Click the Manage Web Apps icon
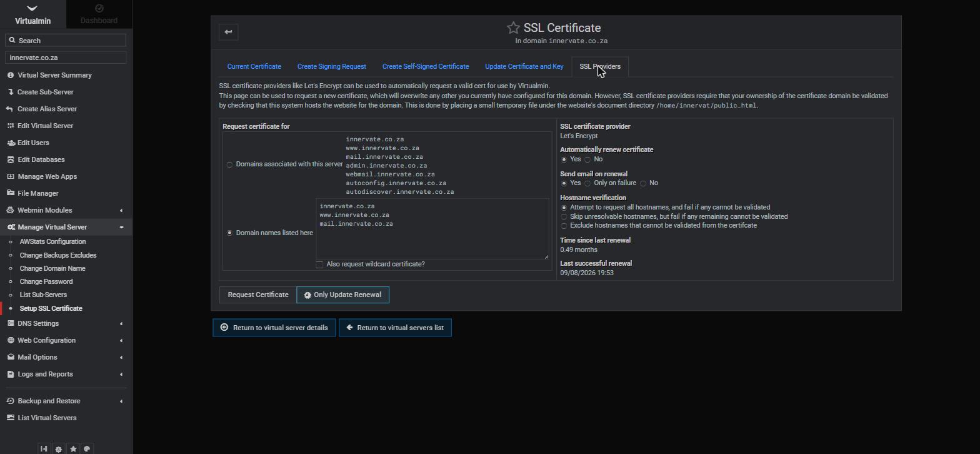This screenshot has height=454, width=980. point(11,176)
